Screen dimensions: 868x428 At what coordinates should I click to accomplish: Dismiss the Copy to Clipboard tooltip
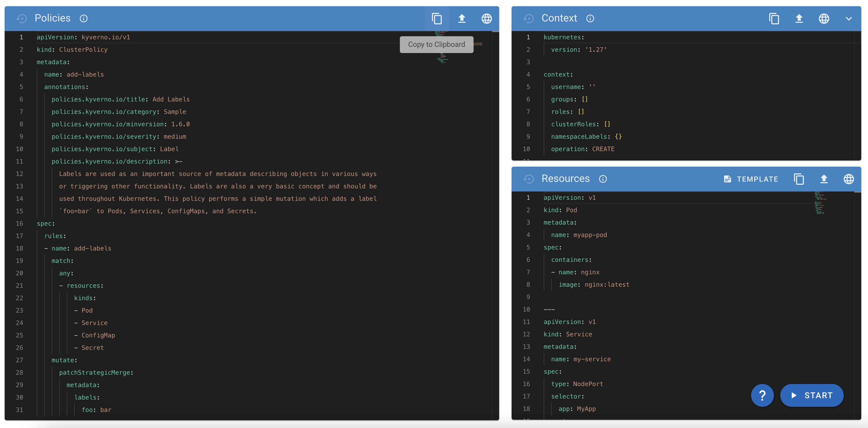click(x=437, y=44)
